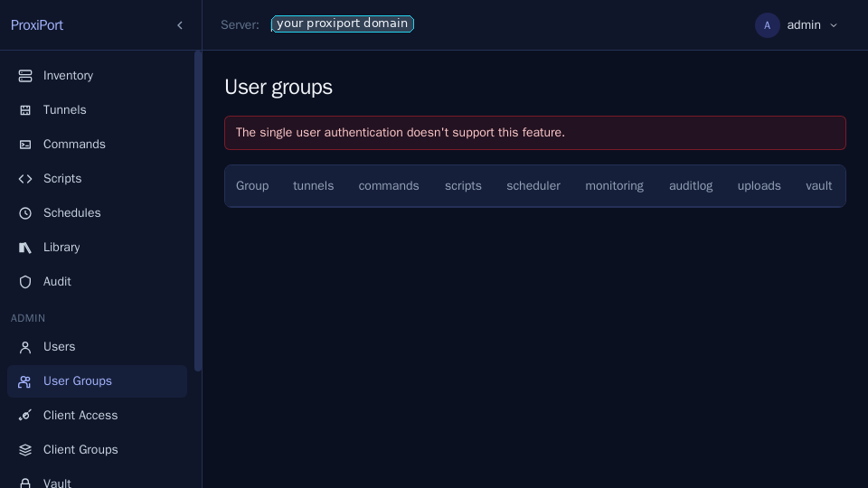
Task: Click the auditlog column header
Action: pos(690,186)
